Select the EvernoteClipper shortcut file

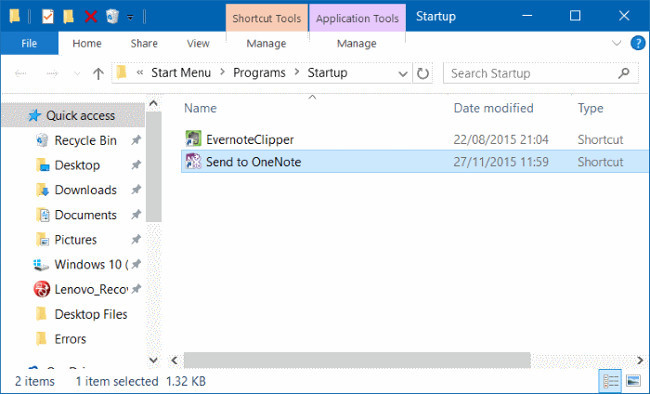coord(250,139)
